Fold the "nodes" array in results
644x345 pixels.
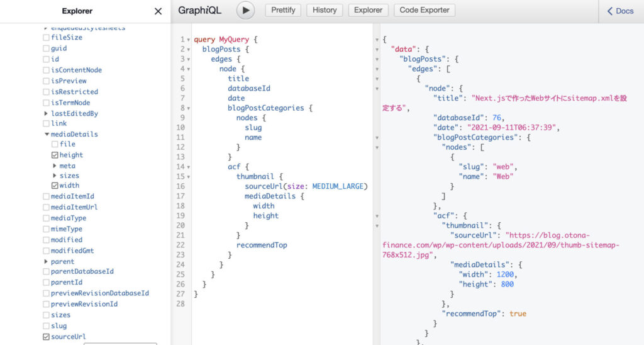coord(377,147)
